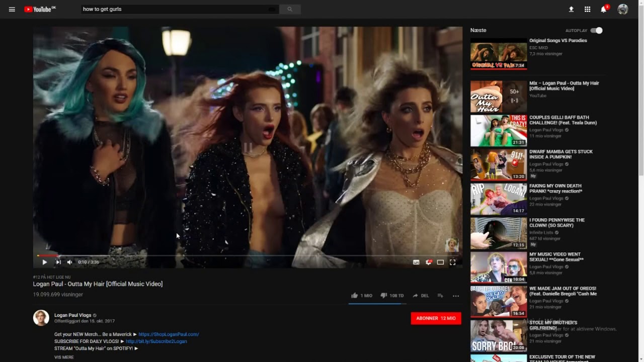Open the ShopLoganPaul.com link
Image resolution: width=644 pixels, height=362 pixels.
coord(169,334)
